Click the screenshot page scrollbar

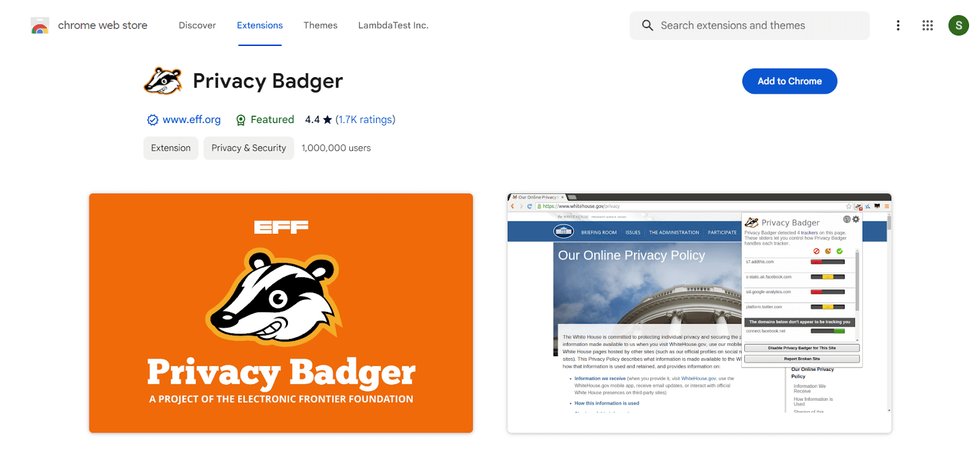(x=889, y=312)
